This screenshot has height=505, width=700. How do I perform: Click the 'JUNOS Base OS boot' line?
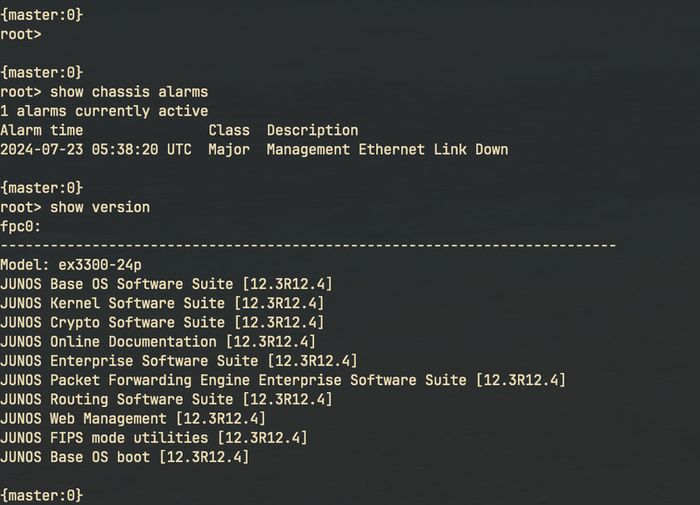[x=125, y=457]
